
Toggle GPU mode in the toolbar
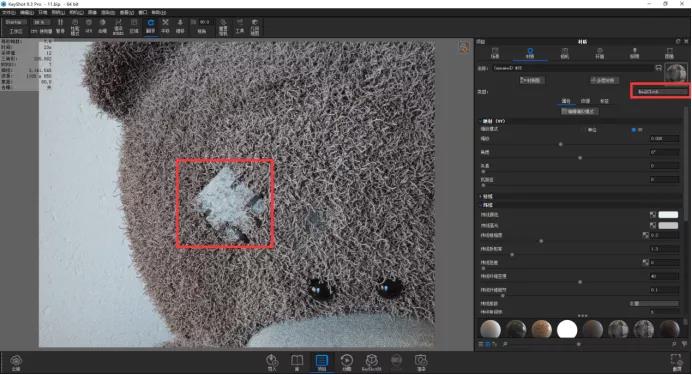[89, 26]
